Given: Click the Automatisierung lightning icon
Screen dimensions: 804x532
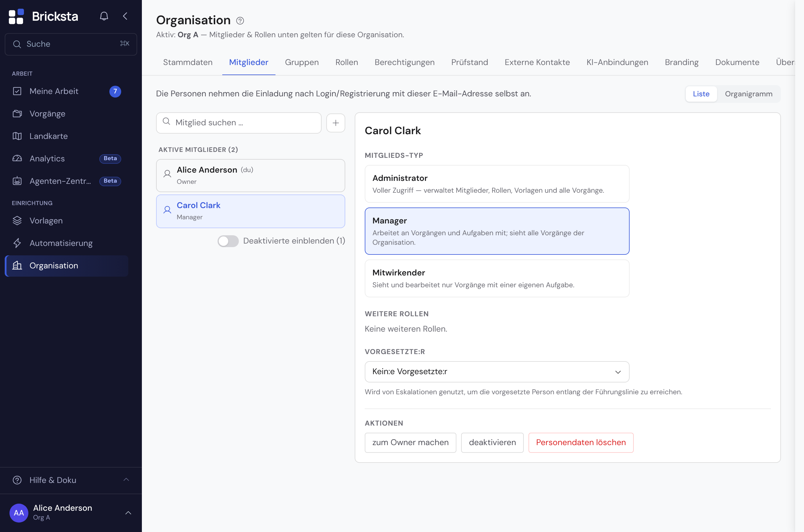Looking at the screenshot, I should [17, 243].
